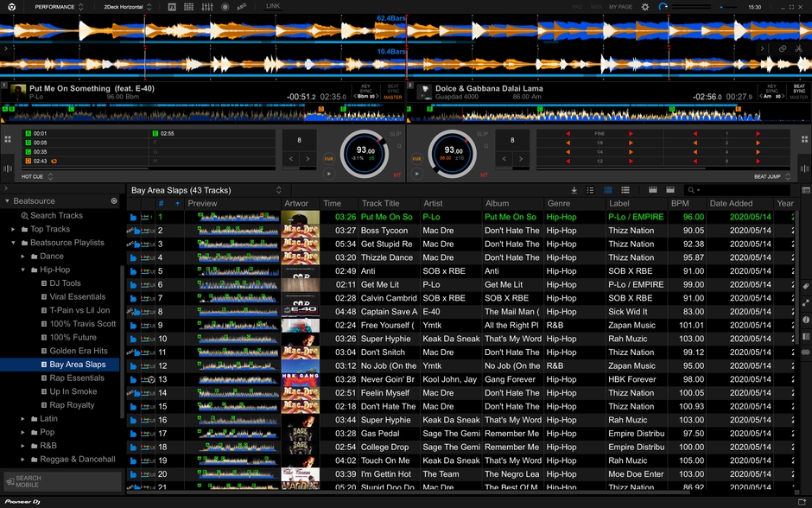Show the Mixer panel with the faders icon
This screenshot has height=508, width=812.
tap(206, 6)
